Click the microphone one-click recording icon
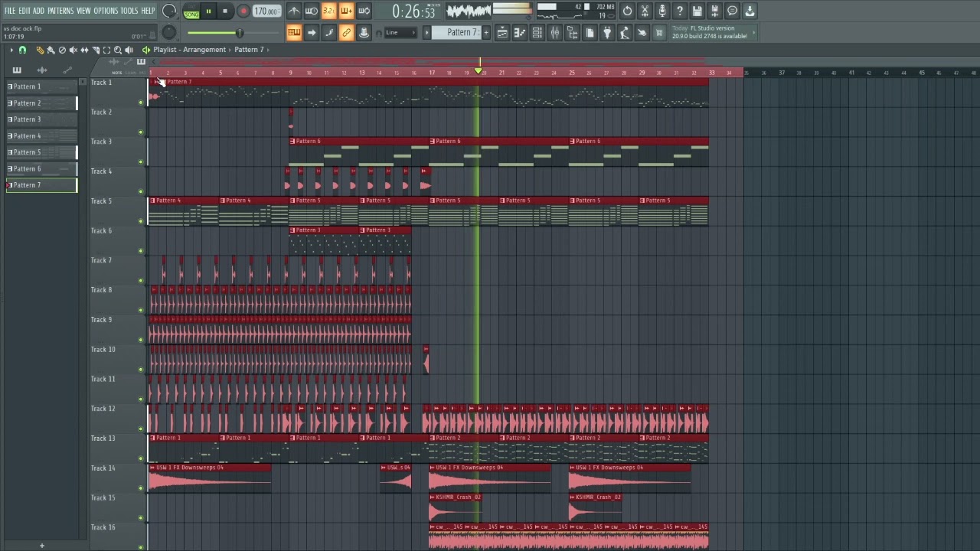 coord(662,11)
